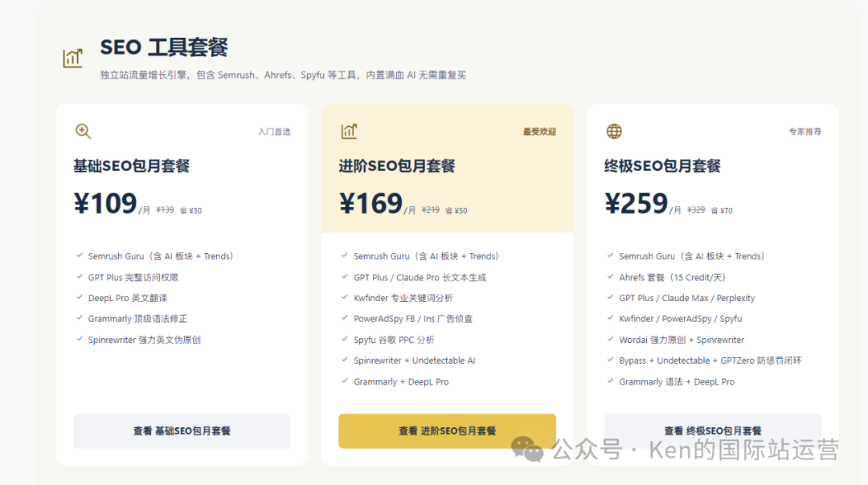The height and width of the screenshot is (485, 868).
Task: Select the 基础SEO包月套餐 title
Action: [x=132, y=166]
